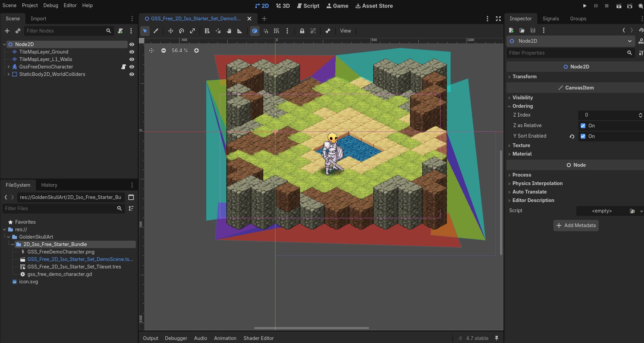Open the Asset Store workspace
Viewport: 644px width, 343px height.
point(374,6)
